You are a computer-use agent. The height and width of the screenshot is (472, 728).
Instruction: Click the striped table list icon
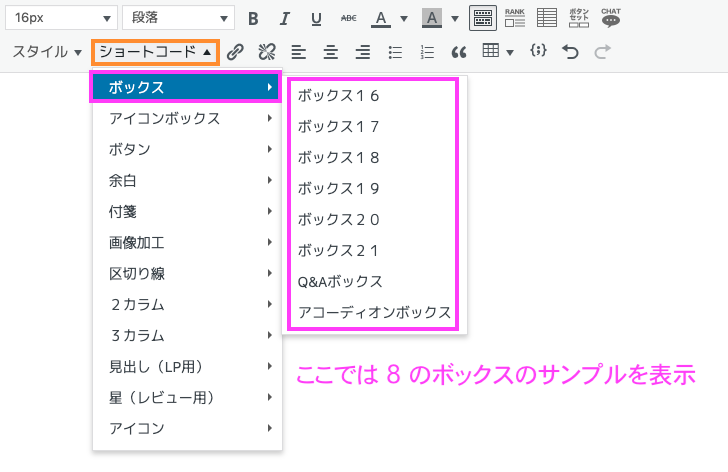pyautogui.click(x=547, y=18)
